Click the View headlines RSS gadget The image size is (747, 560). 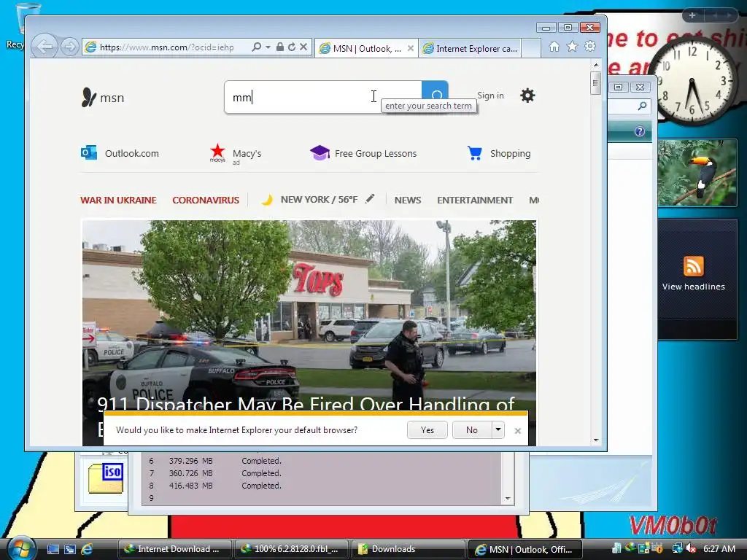click(x=697, y=279)
